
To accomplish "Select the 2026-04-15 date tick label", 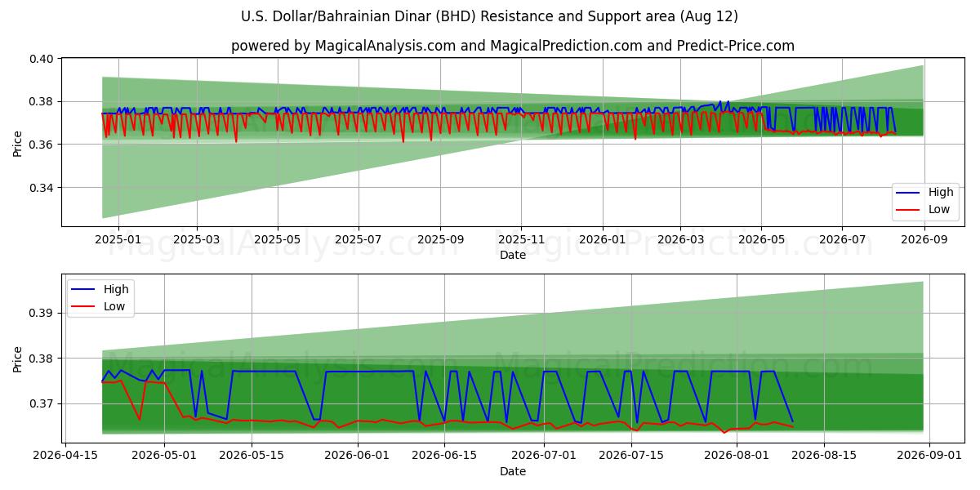I will (x=64, y=456).
